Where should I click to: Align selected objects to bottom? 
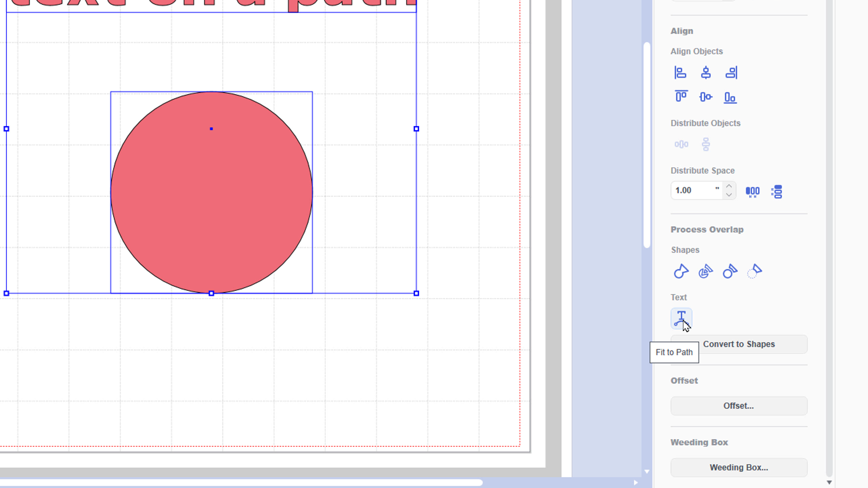730,97
